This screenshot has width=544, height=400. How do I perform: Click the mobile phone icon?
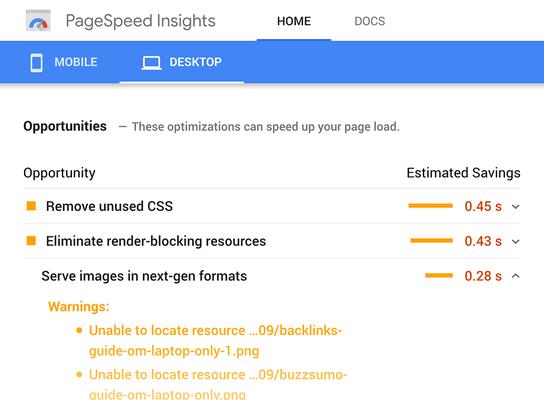(36, 62)
